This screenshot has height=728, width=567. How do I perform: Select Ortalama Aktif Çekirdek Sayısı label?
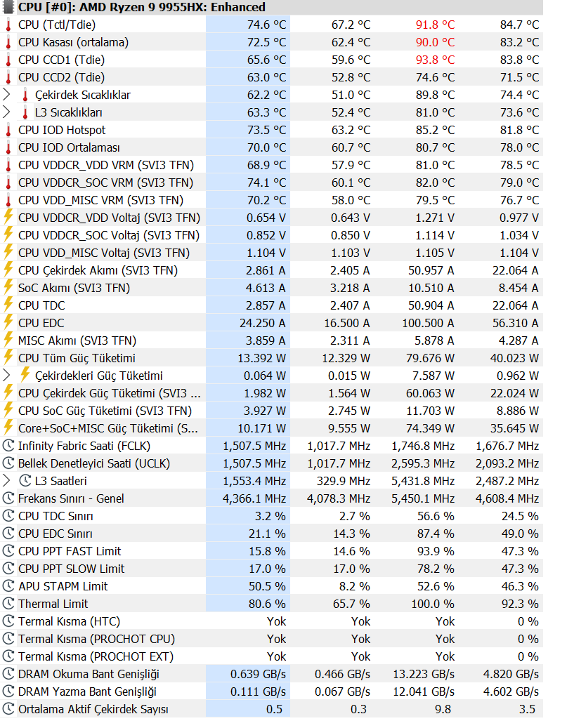(x=93, y=709)
